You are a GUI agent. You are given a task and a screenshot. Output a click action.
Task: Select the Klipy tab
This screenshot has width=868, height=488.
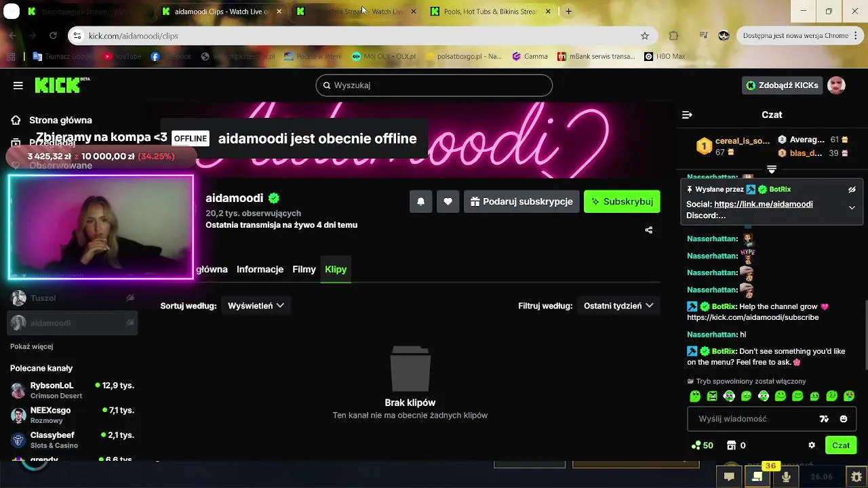pos(336,269)
